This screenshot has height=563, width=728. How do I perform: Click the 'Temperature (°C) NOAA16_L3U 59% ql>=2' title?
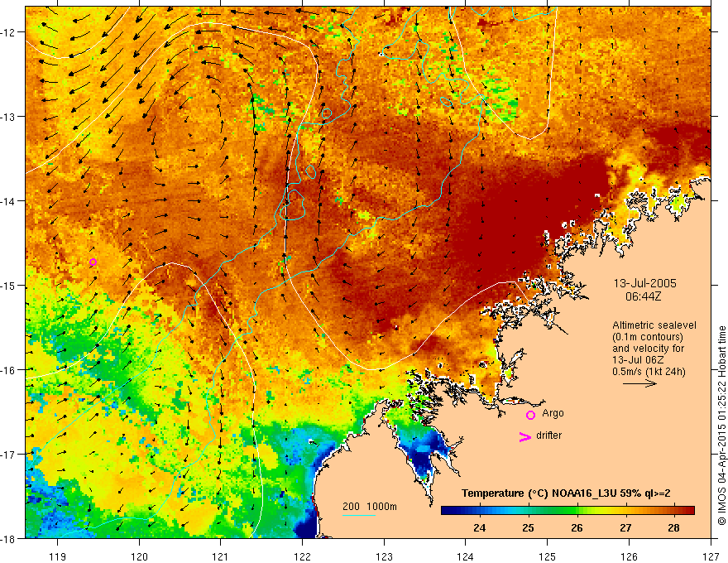(x=566, y=493)
